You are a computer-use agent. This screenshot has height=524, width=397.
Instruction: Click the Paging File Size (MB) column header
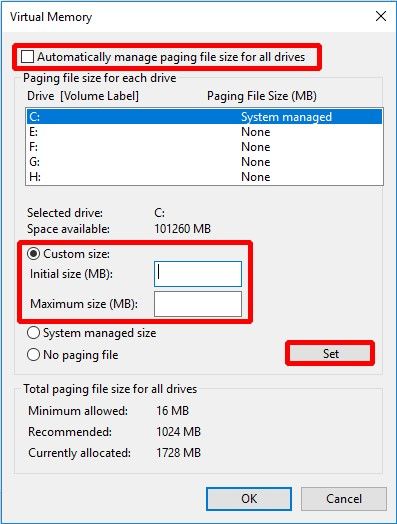[262, 96]
